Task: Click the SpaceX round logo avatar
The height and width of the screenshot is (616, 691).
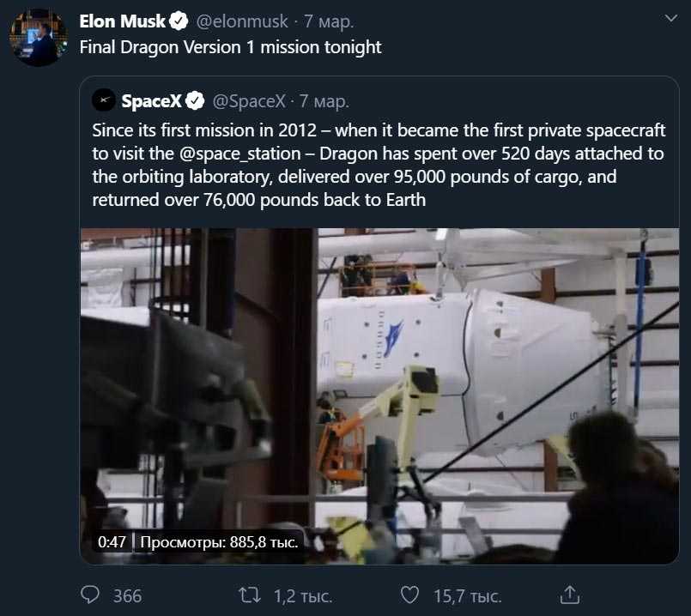Action: [105, 101]
